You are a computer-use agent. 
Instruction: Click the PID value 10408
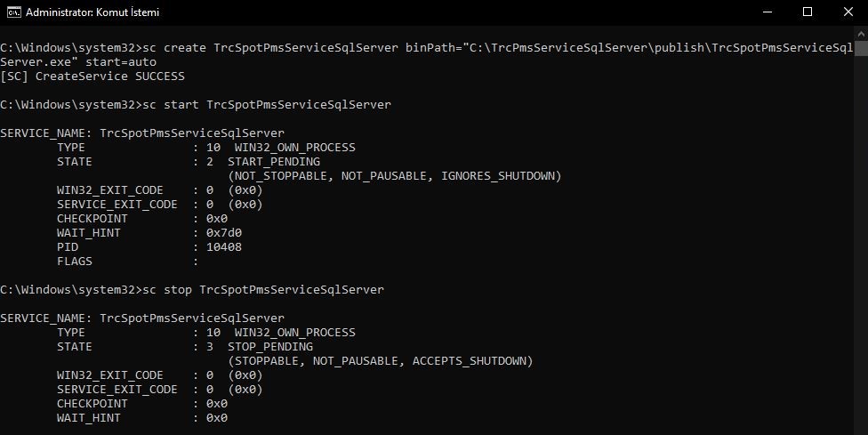point(223,247)
